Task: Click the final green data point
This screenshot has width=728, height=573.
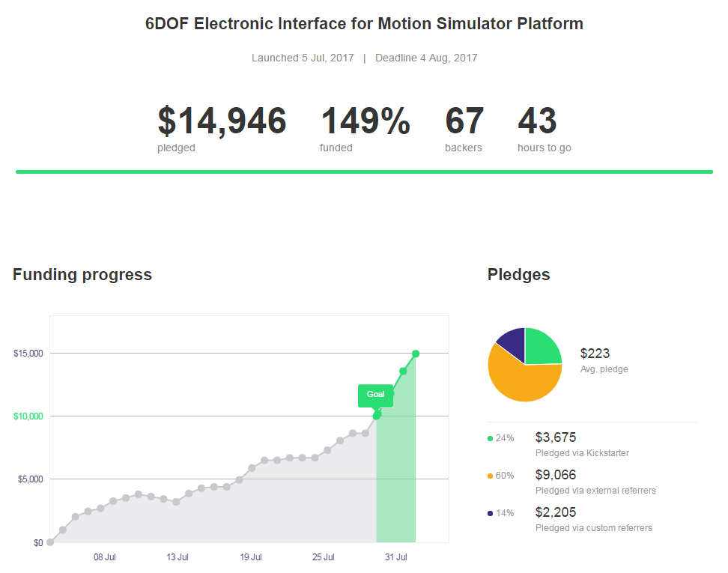Action: click(416, 354)
